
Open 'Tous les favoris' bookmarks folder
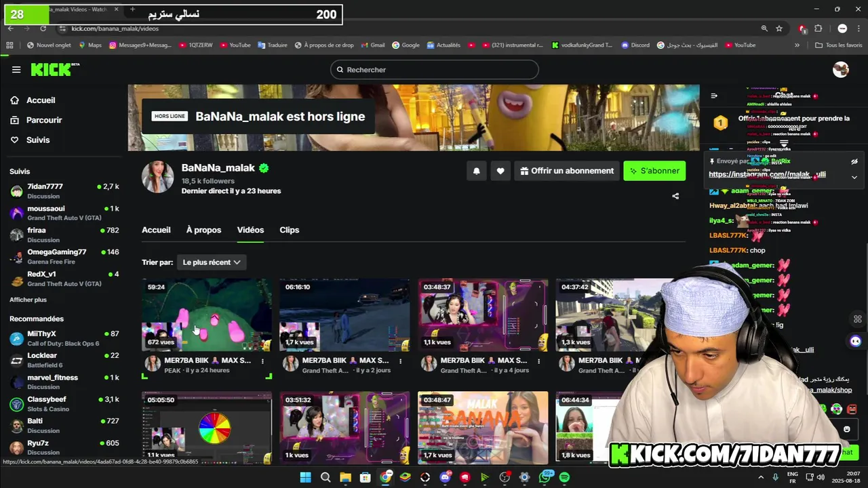coord(839,45)
